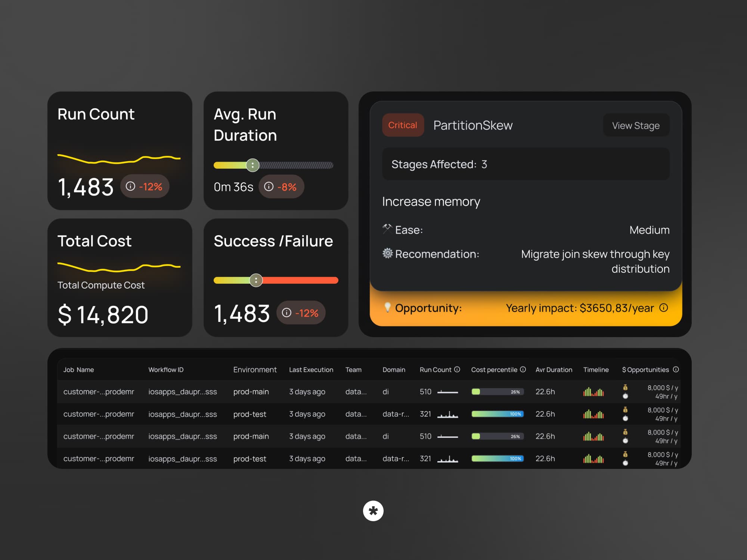Click info icon in Run Count badge
This screenshot has height=560, width=747.
click(x=130, y=186)
